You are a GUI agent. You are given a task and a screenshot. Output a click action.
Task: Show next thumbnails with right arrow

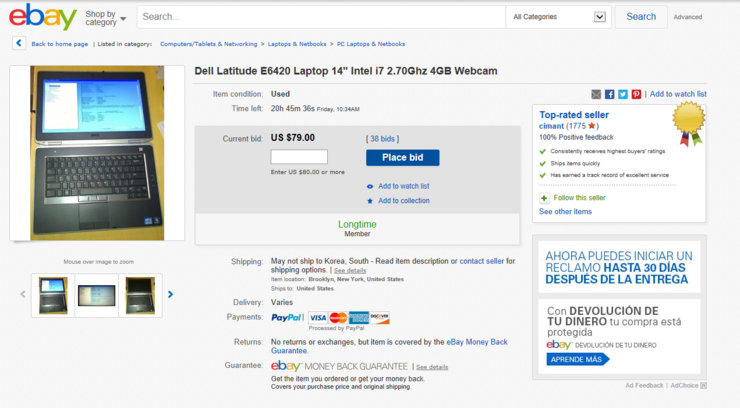point(170,294)
